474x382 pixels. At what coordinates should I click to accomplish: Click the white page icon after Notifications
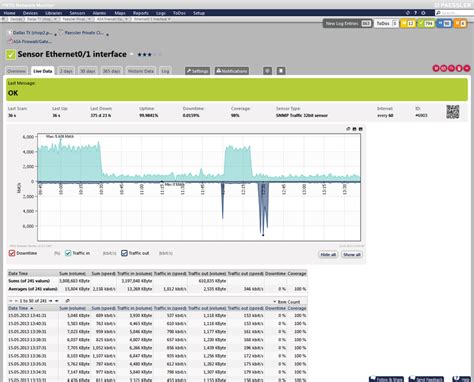[x=281, y=71]
